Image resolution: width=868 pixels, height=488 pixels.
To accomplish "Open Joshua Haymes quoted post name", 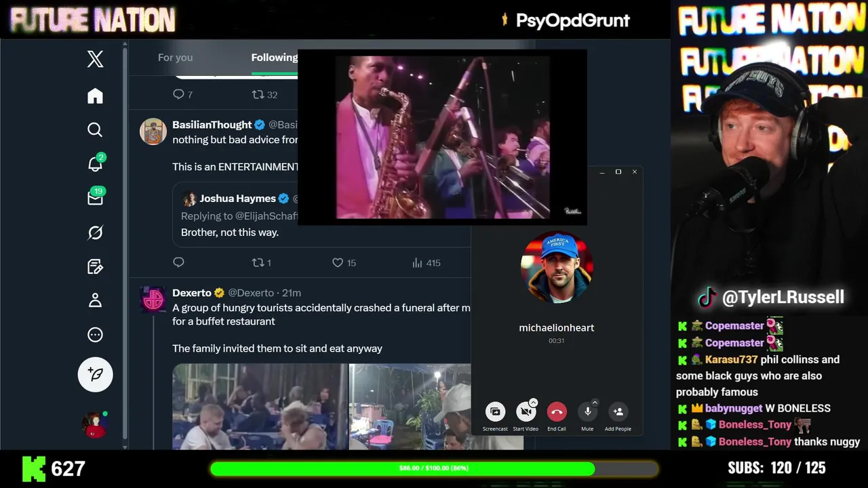I will pos(237,199).
